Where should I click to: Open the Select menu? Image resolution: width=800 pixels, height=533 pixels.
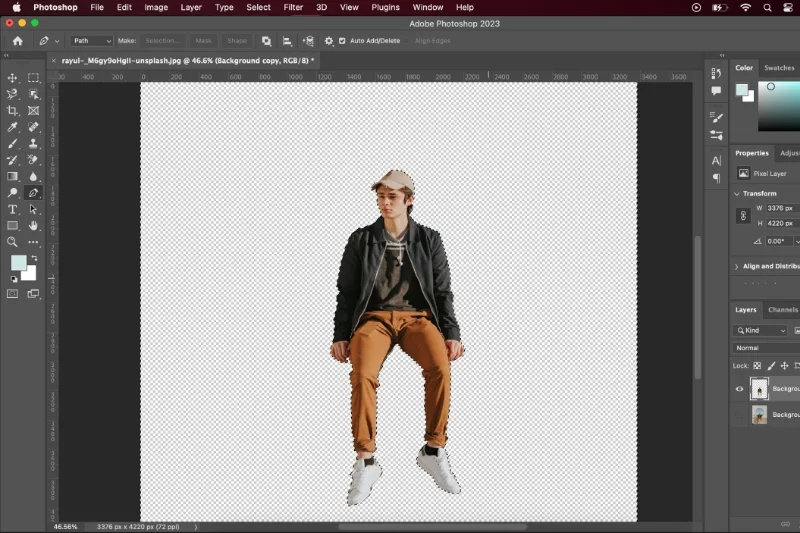point(258,7)
